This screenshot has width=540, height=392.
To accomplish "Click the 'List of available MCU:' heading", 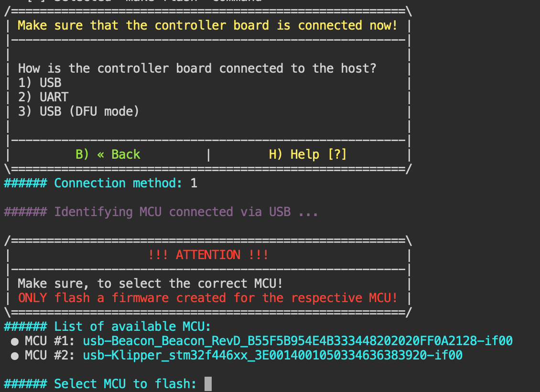I will coord(107,326).
